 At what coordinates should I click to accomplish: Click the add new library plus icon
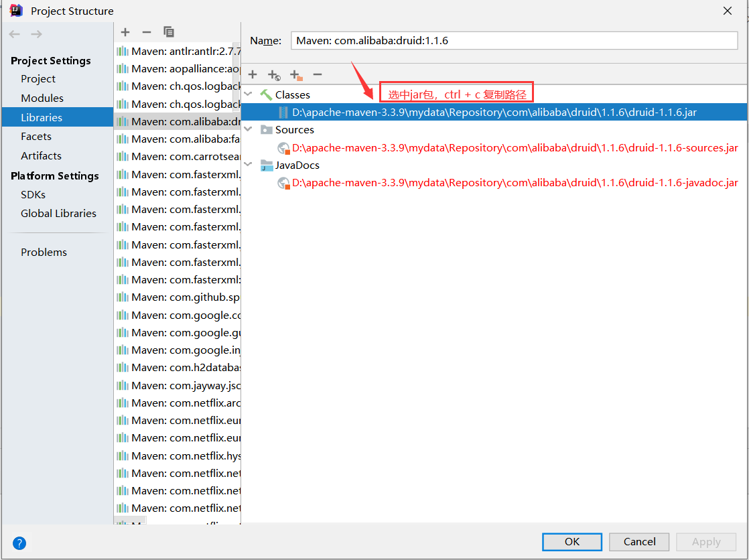tap(125, 31)
